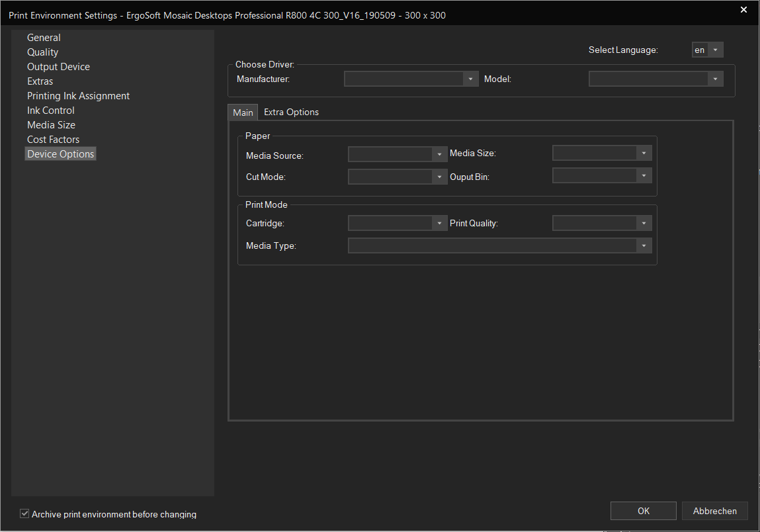This screenshot has height=532, width=760.
Task: Open the Select Language dropdown
Action: point(708,50)
